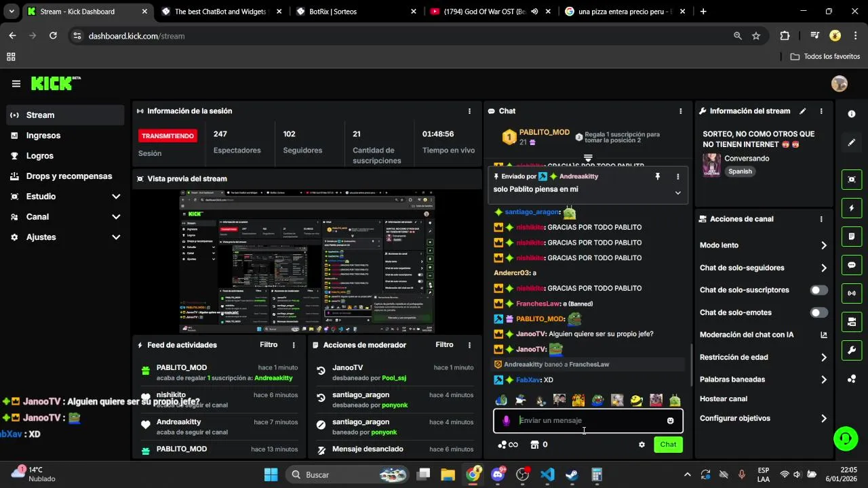Open Modo lento settings arrow
The image size is (868, 488).
click(x=824, y=245)
